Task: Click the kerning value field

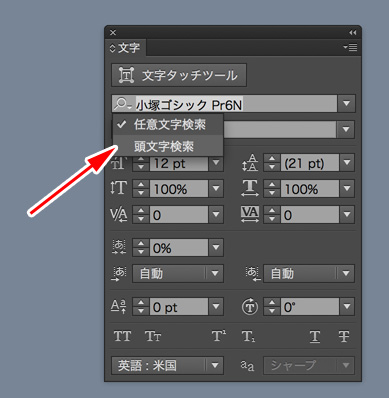Action: click(179, 215)
